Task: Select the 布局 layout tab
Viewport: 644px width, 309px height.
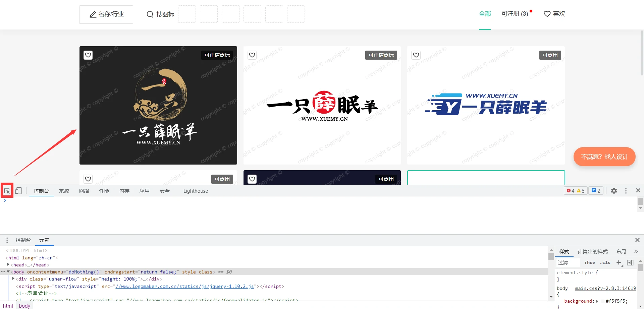Action: [x=621, y=251]
